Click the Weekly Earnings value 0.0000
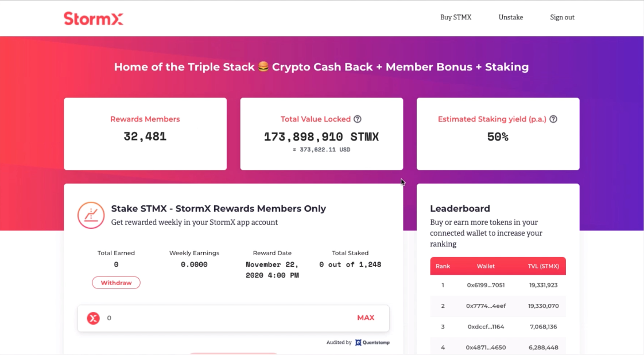The image size is (644, 355). point(194,265)
